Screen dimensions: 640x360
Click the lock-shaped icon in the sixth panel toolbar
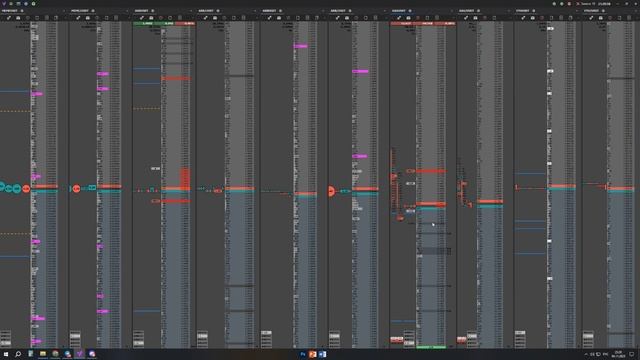click(x=347, y=18)
